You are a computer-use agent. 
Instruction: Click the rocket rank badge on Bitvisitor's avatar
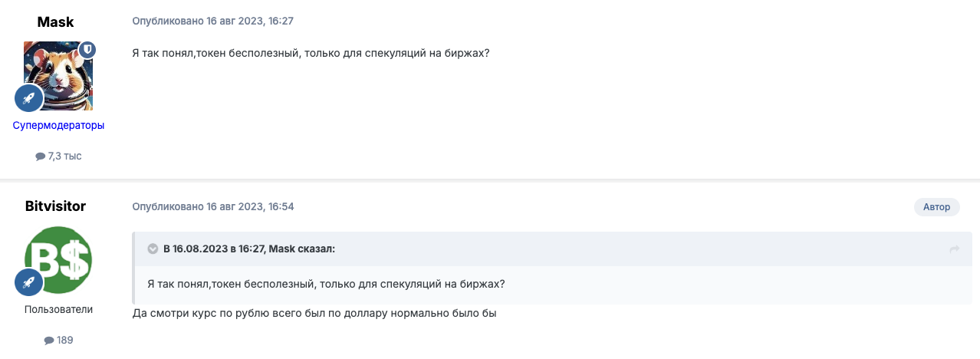click(x=29, y=282)
